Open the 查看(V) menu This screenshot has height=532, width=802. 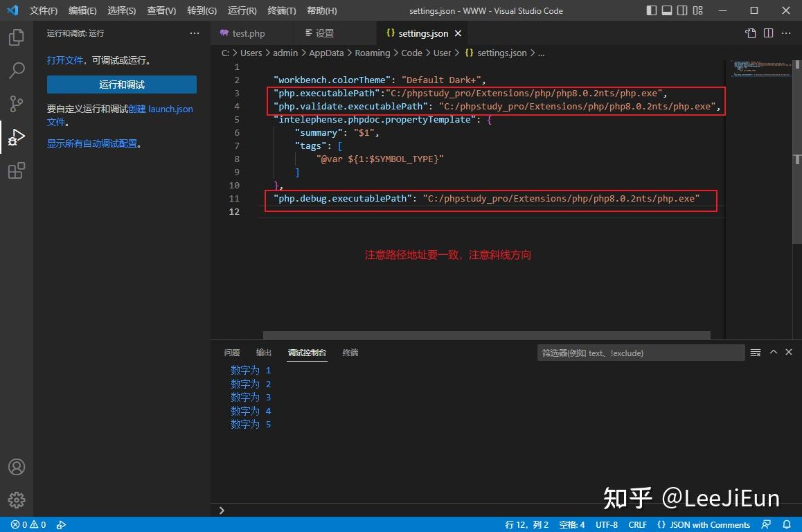point(162,10)
